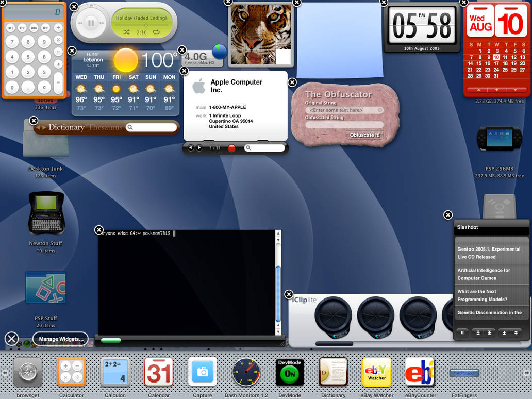Image resolution: width=532 pixels, height=399 pixels.
Task: Toggle repeat in the iTunes widget
Action: click(156, 32)
